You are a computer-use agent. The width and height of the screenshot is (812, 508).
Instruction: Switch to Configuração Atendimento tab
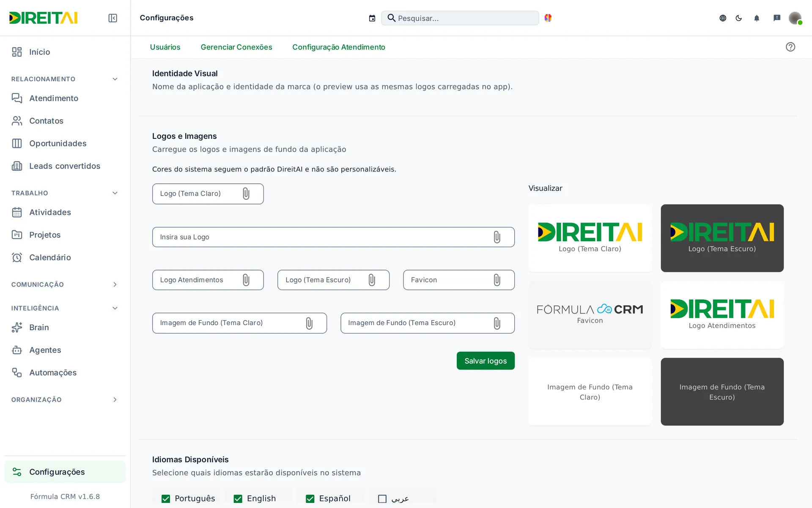pyautogui.click(x=339, y=47)
